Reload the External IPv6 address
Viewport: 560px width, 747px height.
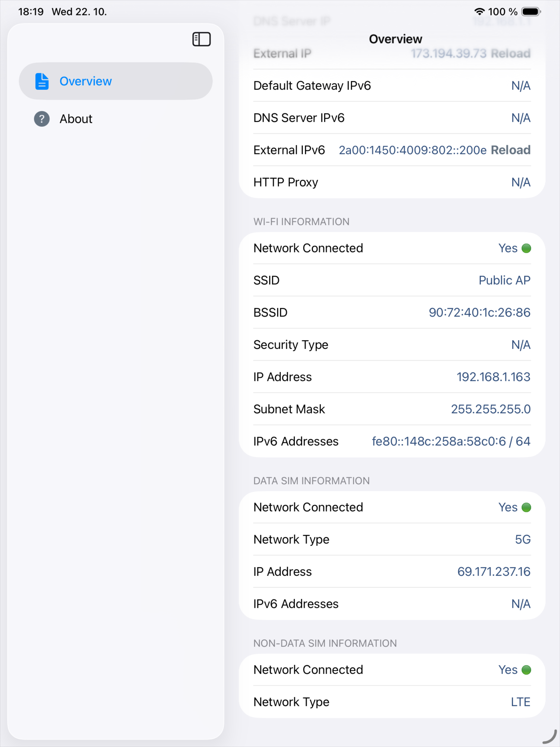coord(510,150)
